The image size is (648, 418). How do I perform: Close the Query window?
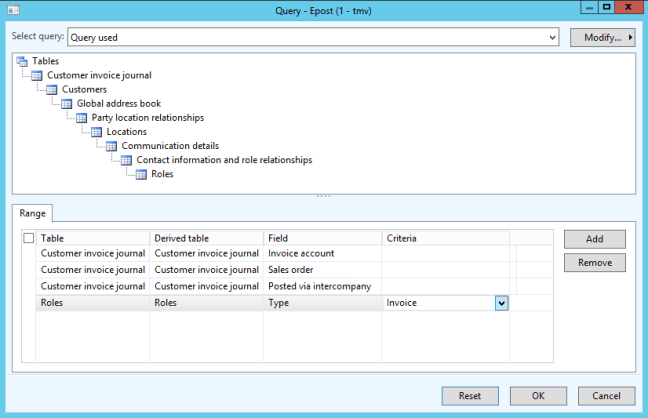point(628,7)
